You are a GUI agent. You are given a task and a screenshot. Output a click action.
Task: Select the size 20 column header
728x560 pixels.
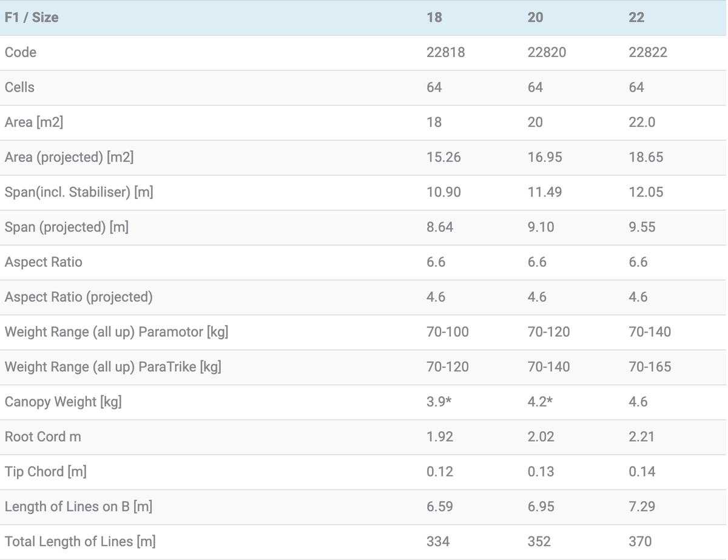[x=535, y=18]
